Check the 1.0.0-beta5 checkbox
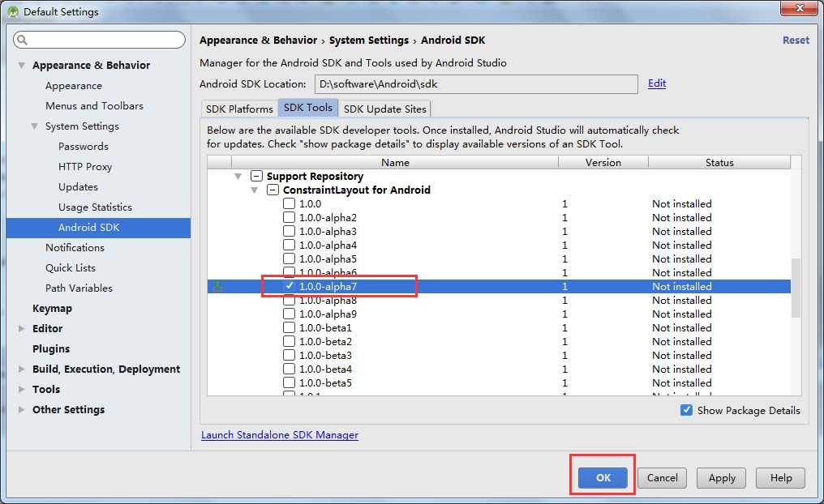The image size is (824, 504). (x=289, y=382)
